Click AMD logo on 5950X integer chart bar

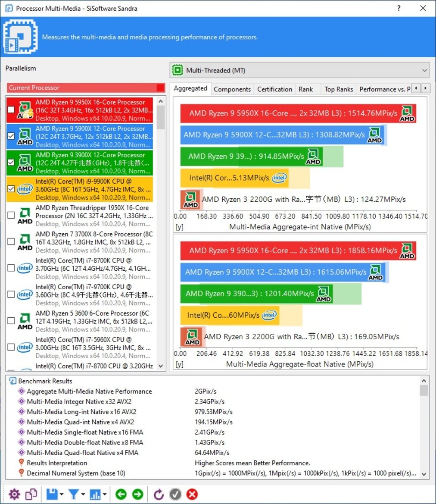tap(407, 113)
